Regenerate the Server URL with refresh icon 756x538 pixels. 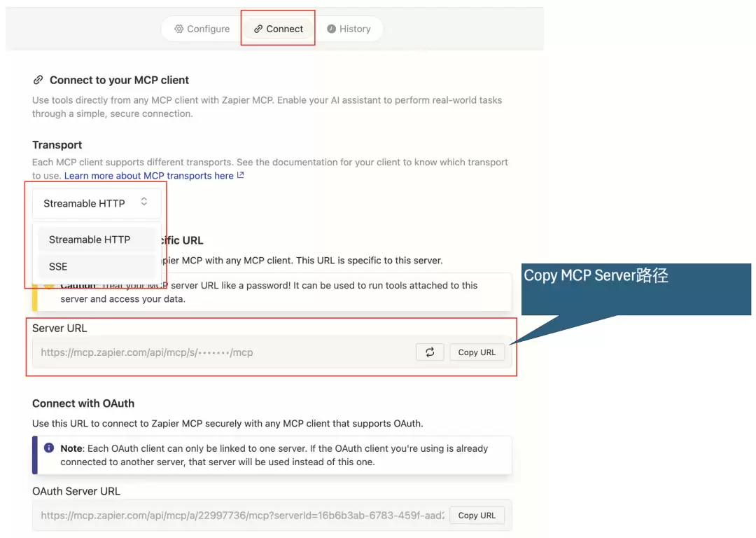(x=430, y=352)
